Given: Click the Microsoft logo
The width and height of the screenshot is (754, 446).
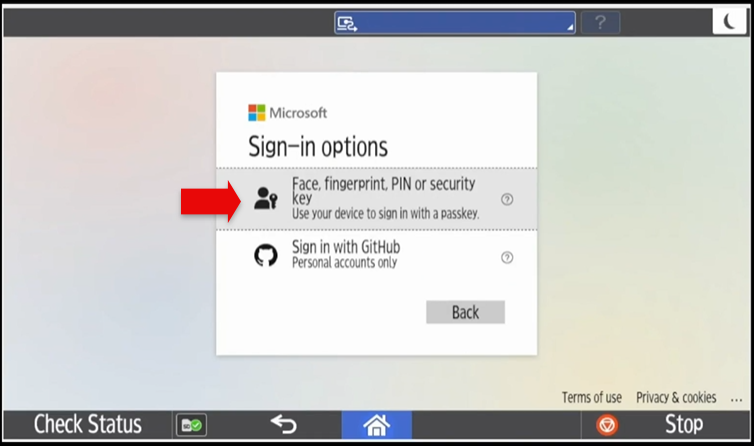Looking at the screenshot, I should point(256,113).
